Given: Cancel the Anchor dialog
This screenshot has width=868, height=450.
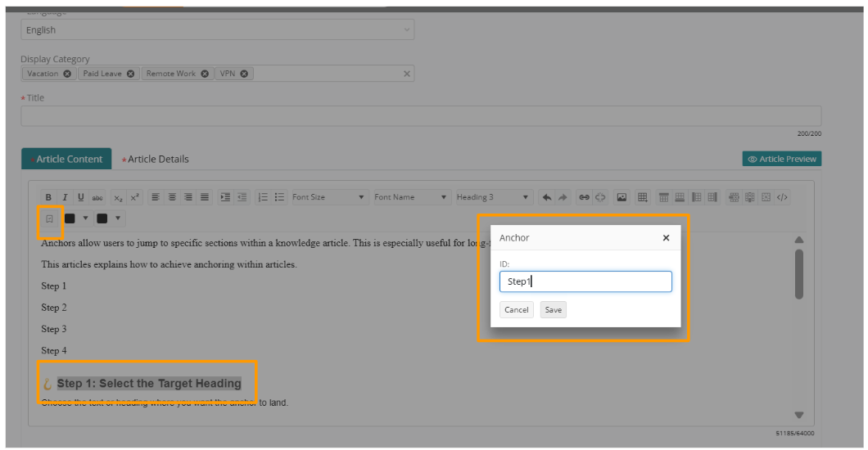Looking at the screenshot, I should tap(517, 309).
